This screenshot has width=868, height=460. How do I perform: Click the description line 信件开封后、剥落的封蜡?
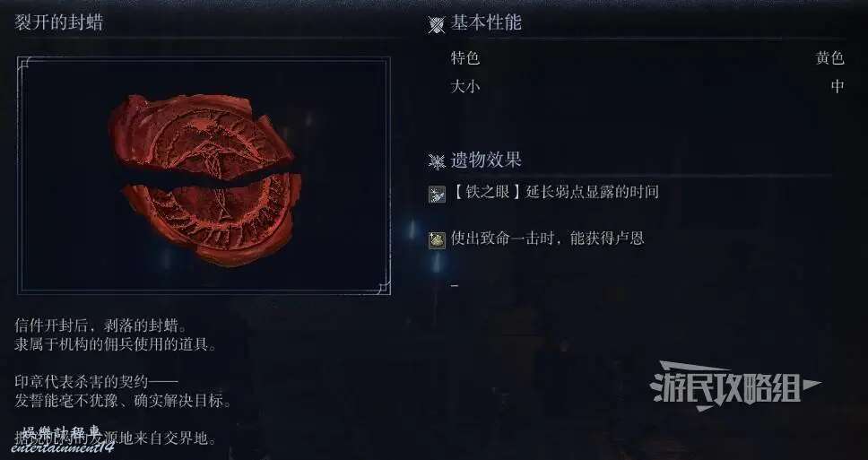[100, 325]
